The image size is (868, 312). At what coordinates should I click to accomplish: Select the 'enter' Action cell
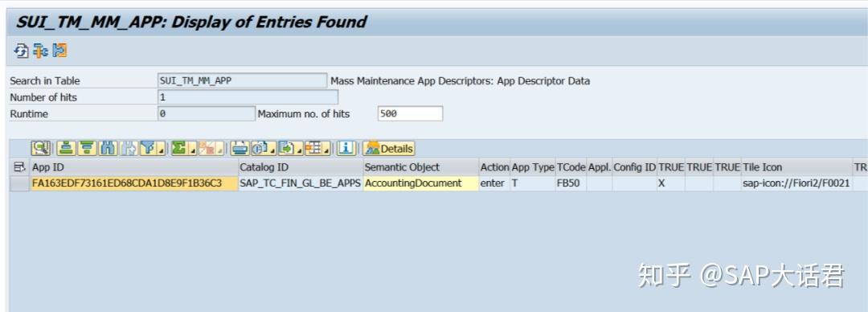[x=494, y=183]
